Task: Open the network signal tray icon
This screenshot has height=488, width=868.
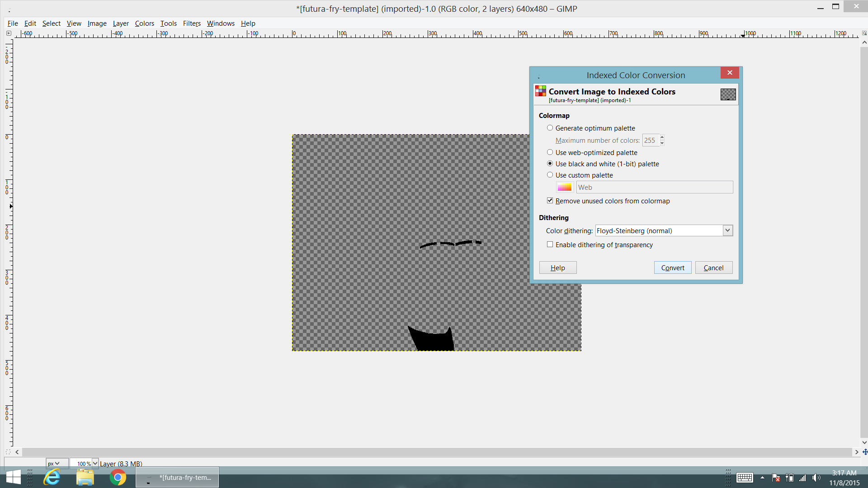Action: click(x=803, y=478)
